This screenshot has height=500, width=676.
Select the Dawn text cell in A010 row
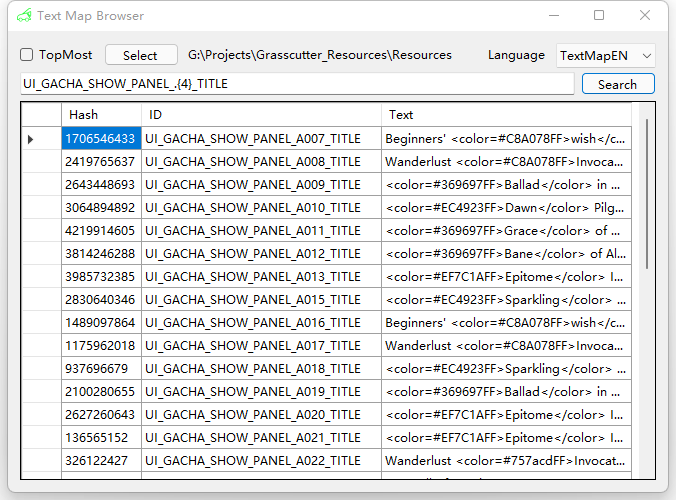pyautogui.click(x=505, y=207)
